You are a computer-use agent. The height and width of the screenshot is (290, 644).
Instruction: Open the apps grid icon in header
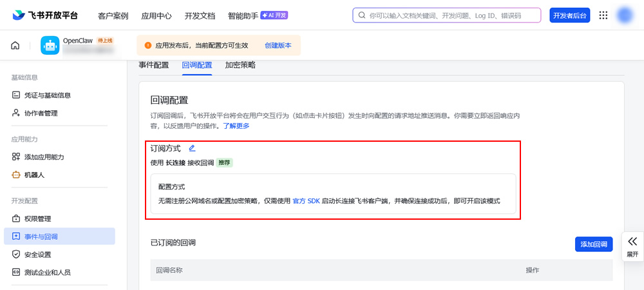603,15
